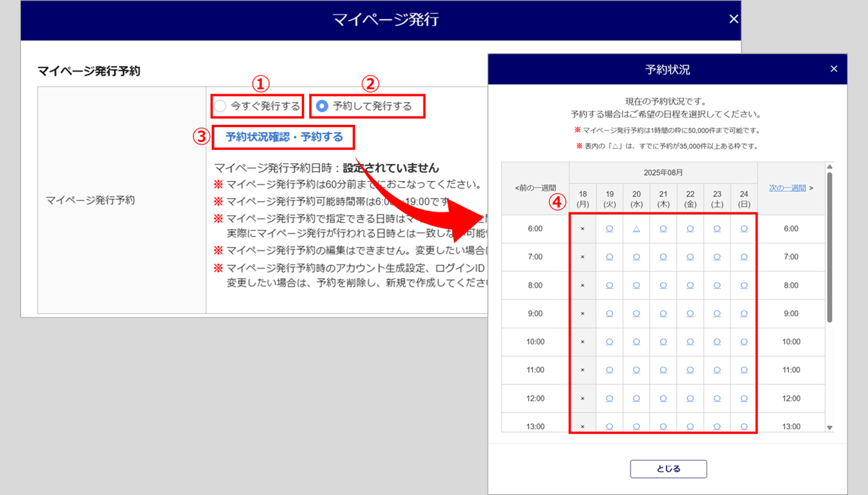This screenshot has width=868, height=495.
Task: Select the 今すぐ発行する radio button
Action: point(220,106)
